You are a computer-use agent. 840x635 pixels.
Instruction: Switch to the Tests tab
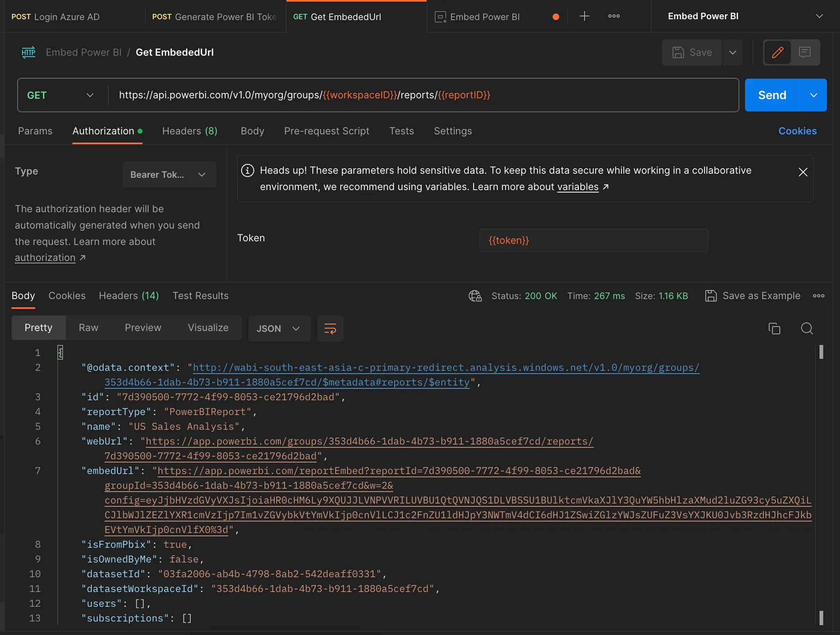point(402,131)
